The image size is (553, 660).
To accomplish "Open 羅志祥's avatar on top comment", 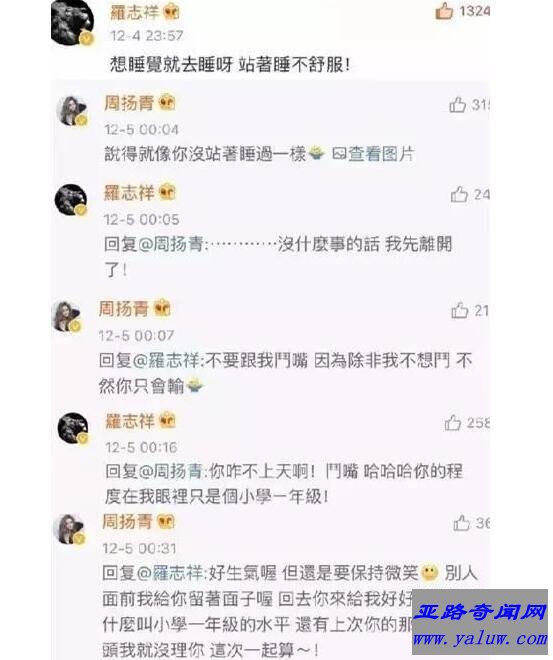I will (x=72, y=21).
